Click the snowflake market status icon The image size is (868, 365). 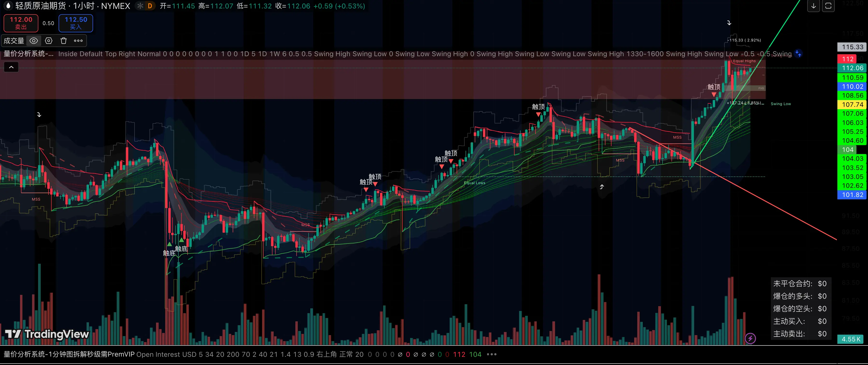click(140, 6)
